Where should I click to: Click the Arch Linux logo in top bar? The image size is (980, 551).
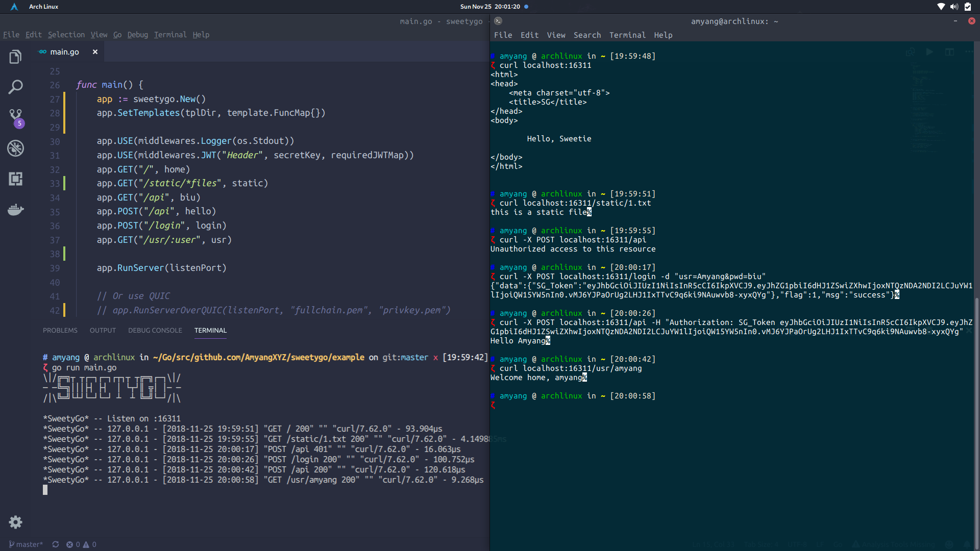click(14, 7)
